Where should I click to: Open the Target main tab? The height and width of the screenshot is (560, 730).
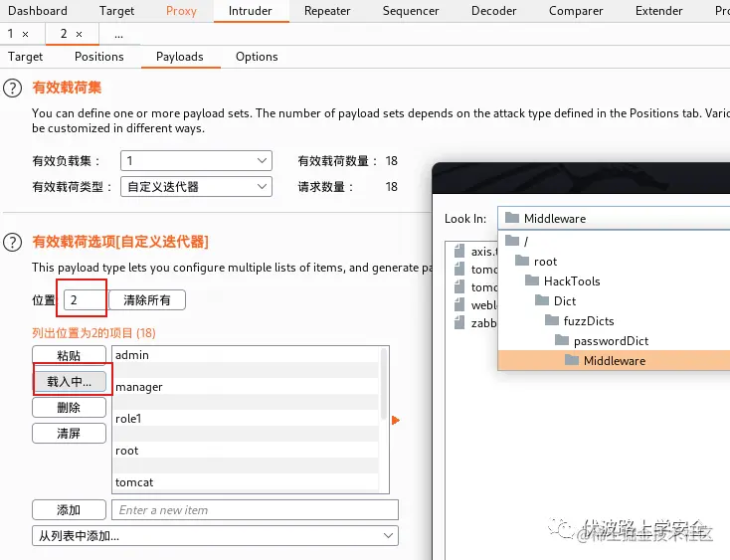(x=116, y=11)
